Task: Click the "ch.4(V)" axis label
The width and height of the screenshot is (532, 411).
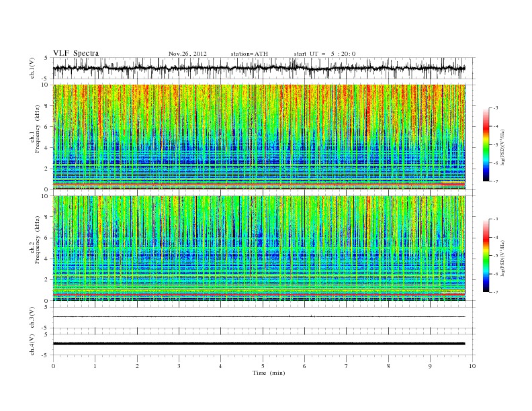Action: click(32, 345)
